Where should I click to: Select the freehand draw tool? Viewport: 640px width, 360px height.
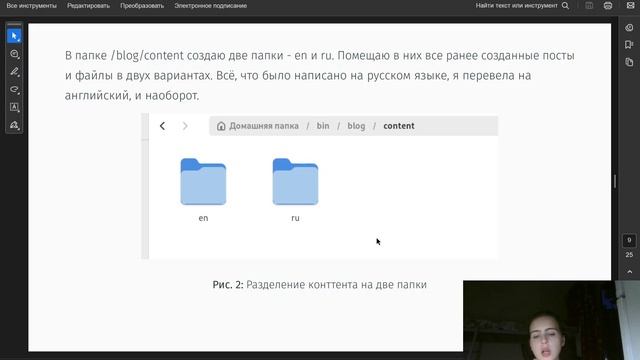(14, 89)
